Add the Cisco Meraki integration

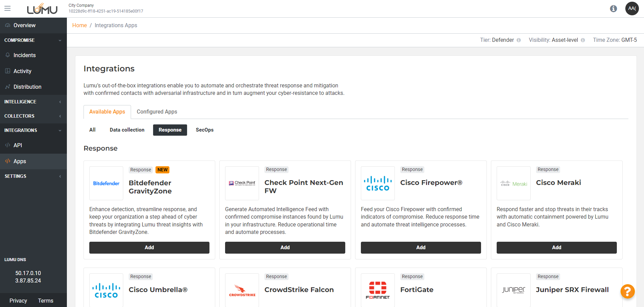556,248
